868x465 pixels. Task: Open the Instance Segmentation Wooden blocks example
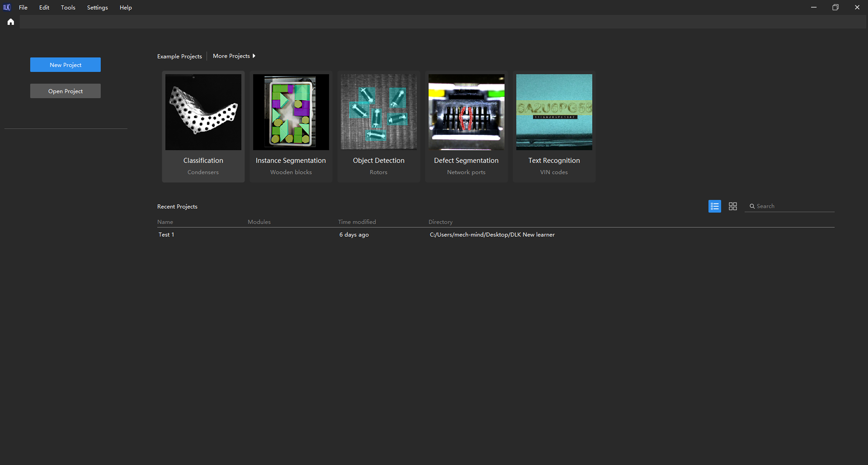(291, 112)
